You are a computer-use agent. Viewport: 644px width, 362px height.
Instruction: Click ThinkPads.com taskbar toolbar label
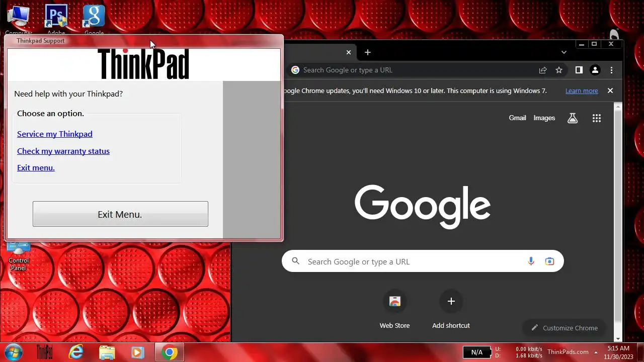point(568,352)
